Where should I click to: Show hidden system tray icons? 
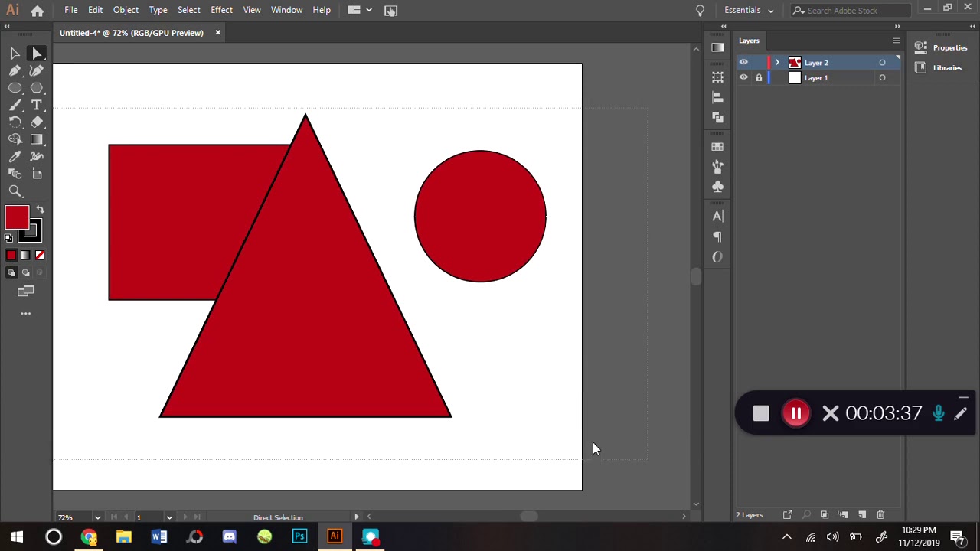(x=786, y=537)
